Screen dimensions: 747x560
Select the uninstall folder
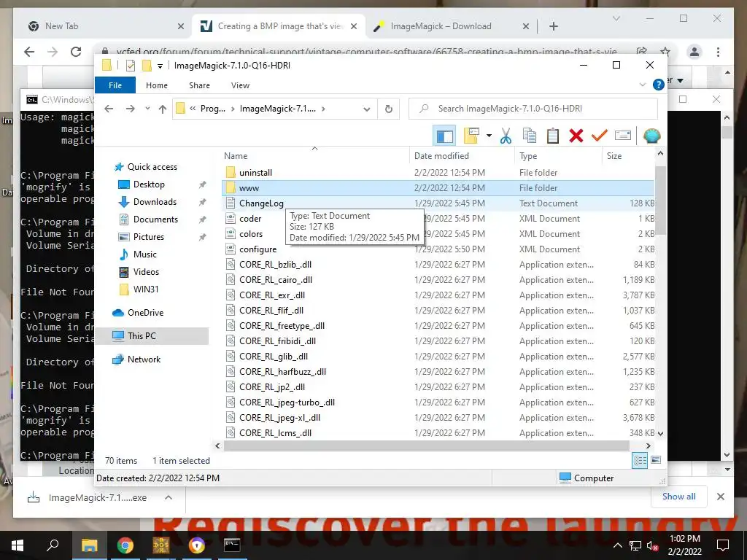point(255,173)
